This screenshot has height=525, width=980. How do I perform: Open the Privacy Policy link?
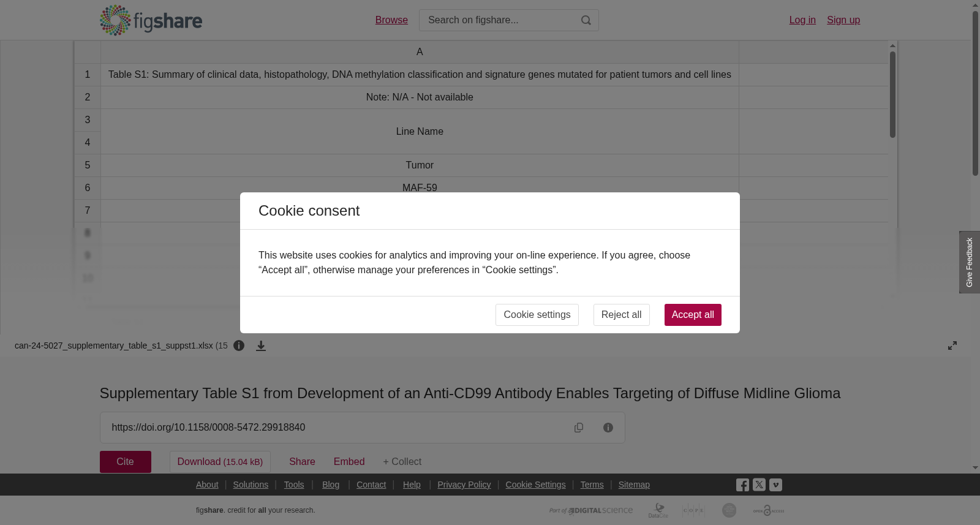(464, 485)
